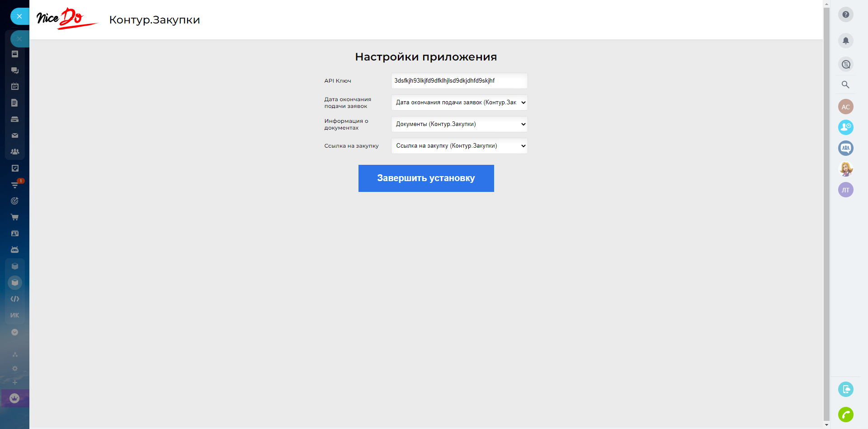
Task: Click the 'API Ключ' label
Action: point(338,81)
